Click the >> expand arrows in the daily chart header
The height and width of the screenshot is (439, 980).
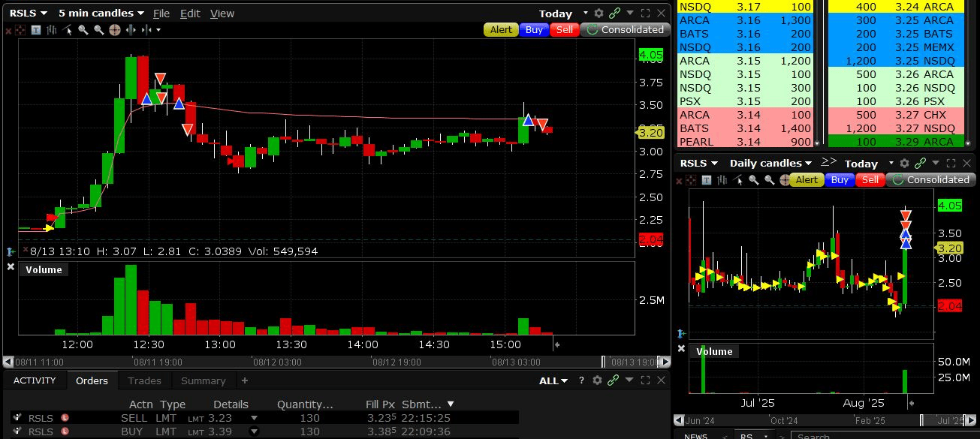tap(828, 161)
